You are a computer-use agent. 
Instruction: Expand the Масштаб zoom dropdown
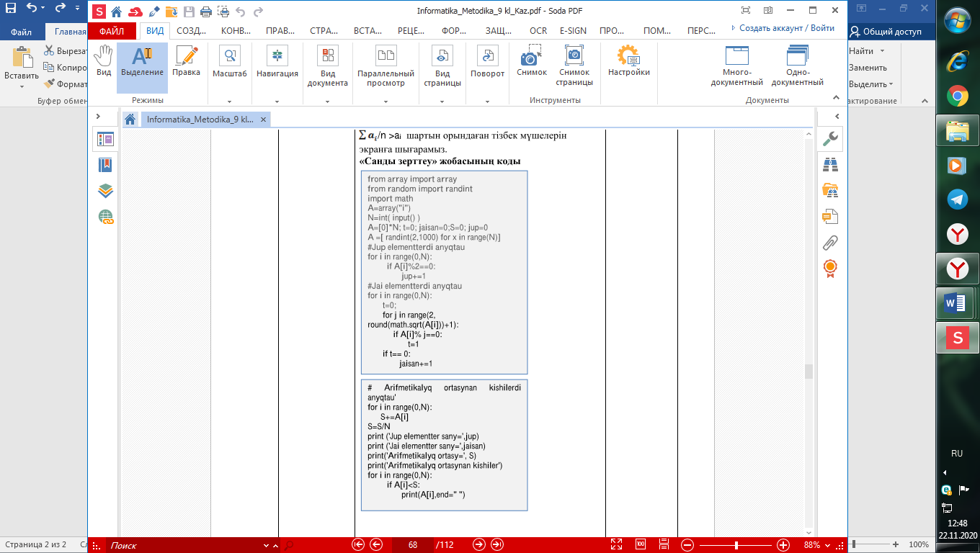pos(229,102)
